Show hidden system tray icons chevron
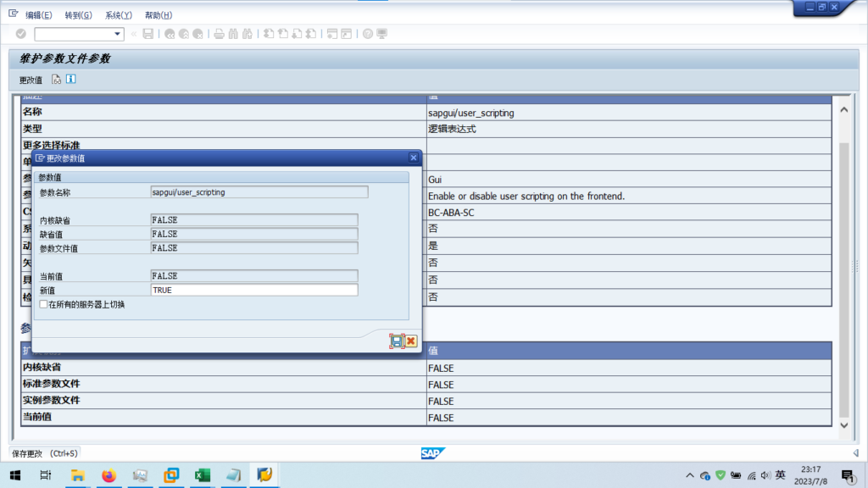The image size is (868, 488). click(x=690, y=475)
